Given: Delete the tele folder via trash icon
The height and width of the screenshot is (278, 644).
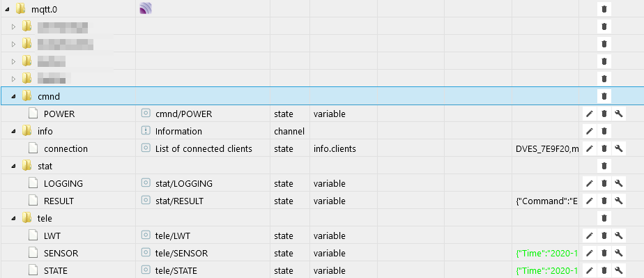Looking at the screenshot, I should (x=604, y=218).
